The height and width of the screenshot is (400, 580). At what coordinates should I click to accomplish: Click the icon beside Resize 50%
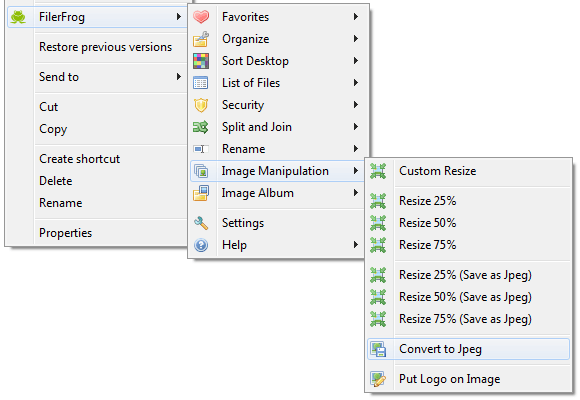pos(378,223)
